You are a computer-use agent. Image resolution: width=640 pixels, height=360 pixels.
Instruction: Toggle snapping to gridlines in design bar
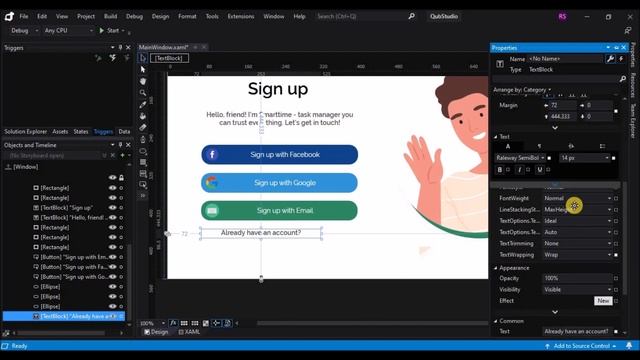[x=195, y=323]
